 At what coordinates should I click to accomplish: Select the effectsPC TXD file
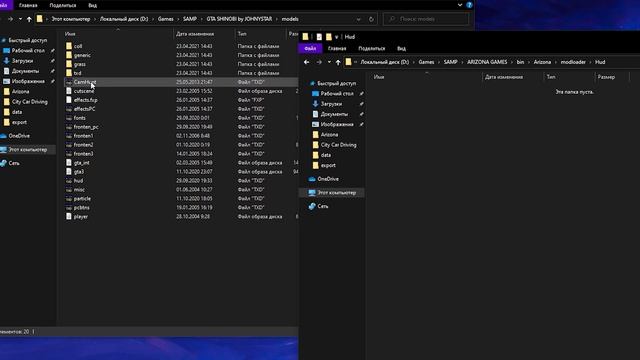coord(84,109)
